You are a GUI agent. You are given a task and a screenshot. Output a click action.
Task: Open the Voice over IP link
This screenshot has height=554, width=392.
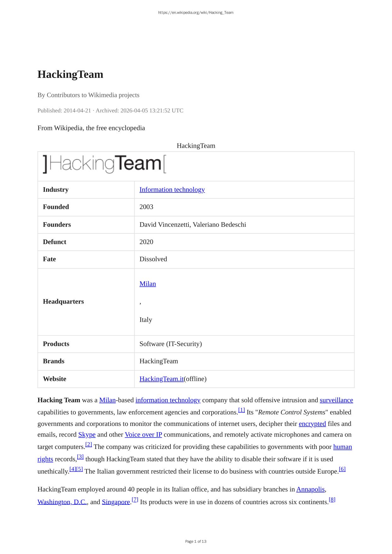click(143, 434)
